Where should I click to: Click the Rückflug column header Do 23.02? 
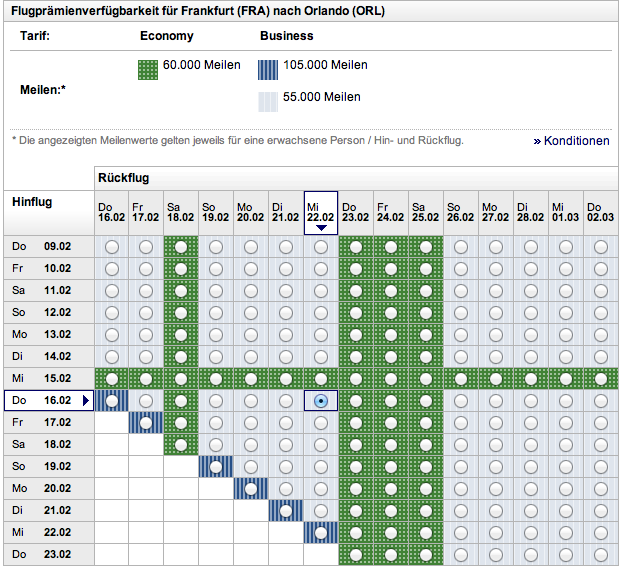click(x=356, y=211)
